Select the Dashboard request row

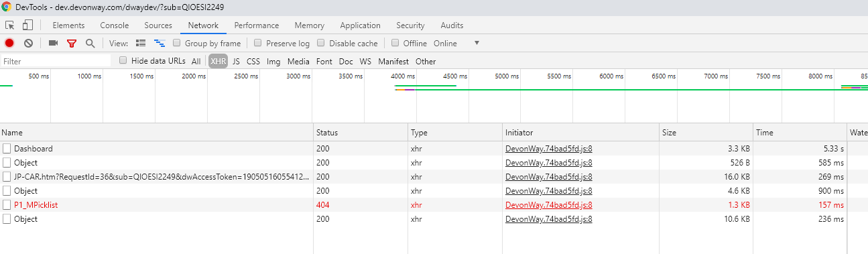coord(434,149)
